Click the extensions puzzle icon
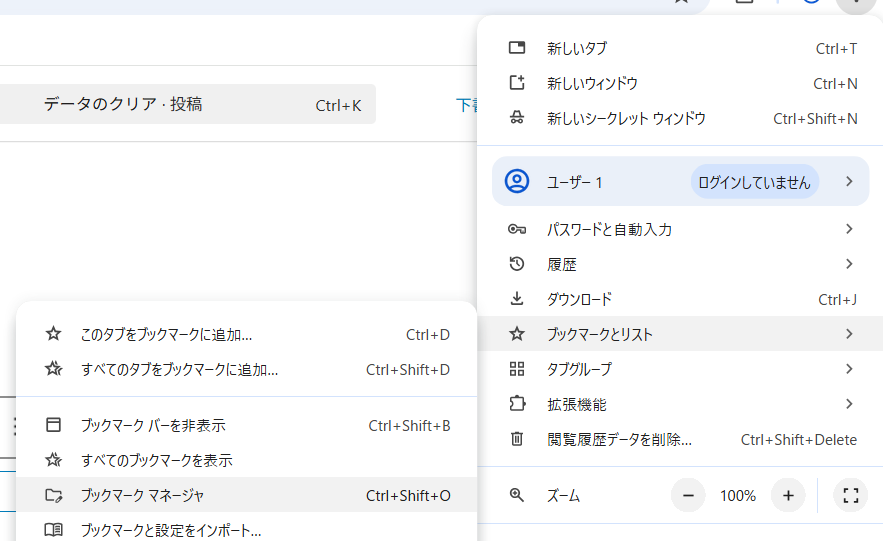The height and width of the screenshot is (541, 883). click(x=517, y=404)
